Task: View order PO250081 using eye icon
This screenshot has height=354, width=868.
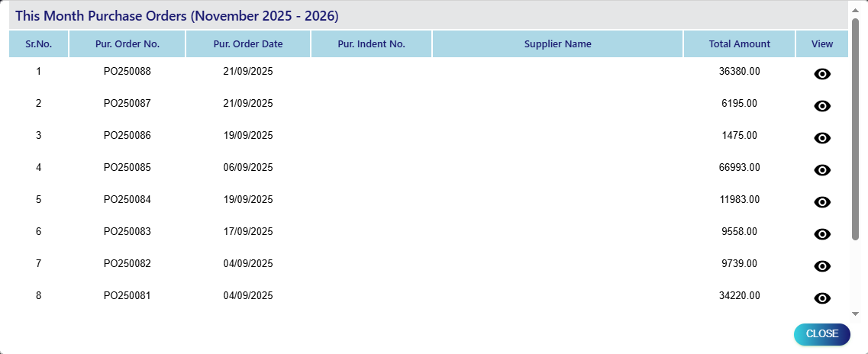Action: (822, 298)
